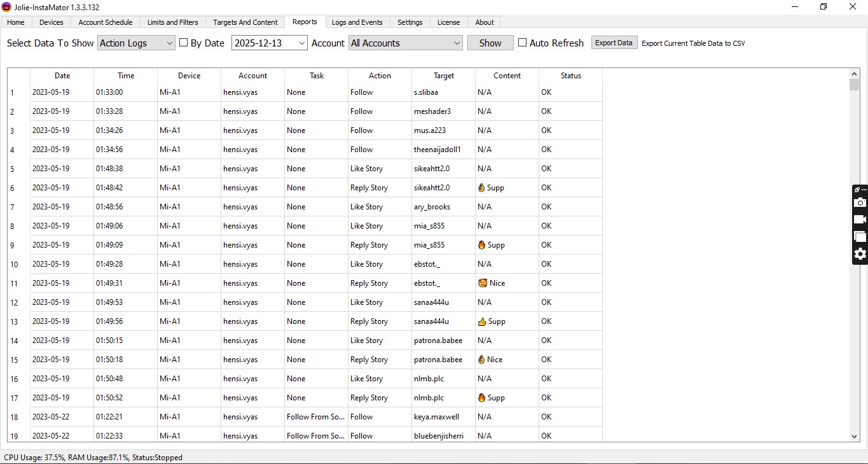Switch to the Logs and Events tab
868x464 pixels.
357,22
